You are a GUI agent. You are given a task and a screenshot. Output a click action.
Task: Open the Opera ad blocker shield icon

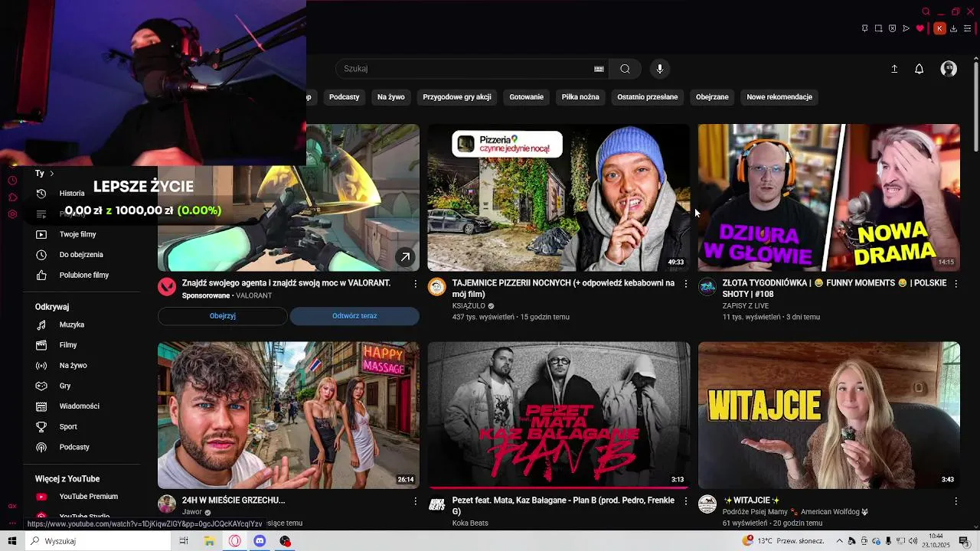point(892,28)
